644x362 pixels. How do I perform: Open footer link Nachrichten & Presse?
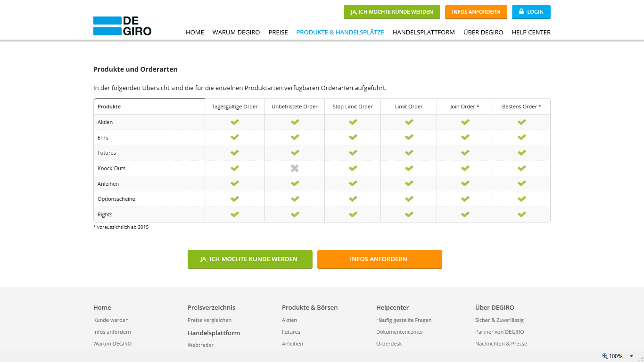coord(501,344)
